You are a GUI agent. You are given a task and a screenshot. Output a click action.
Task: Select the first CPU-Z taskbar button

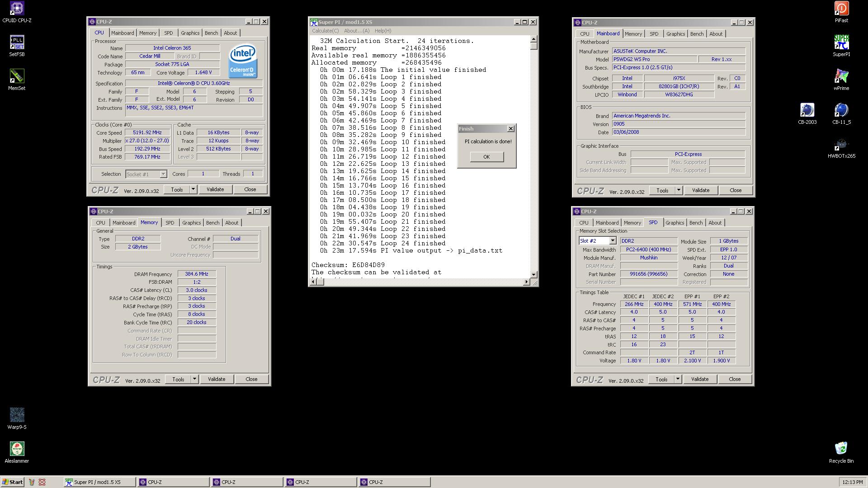[174, 482]
